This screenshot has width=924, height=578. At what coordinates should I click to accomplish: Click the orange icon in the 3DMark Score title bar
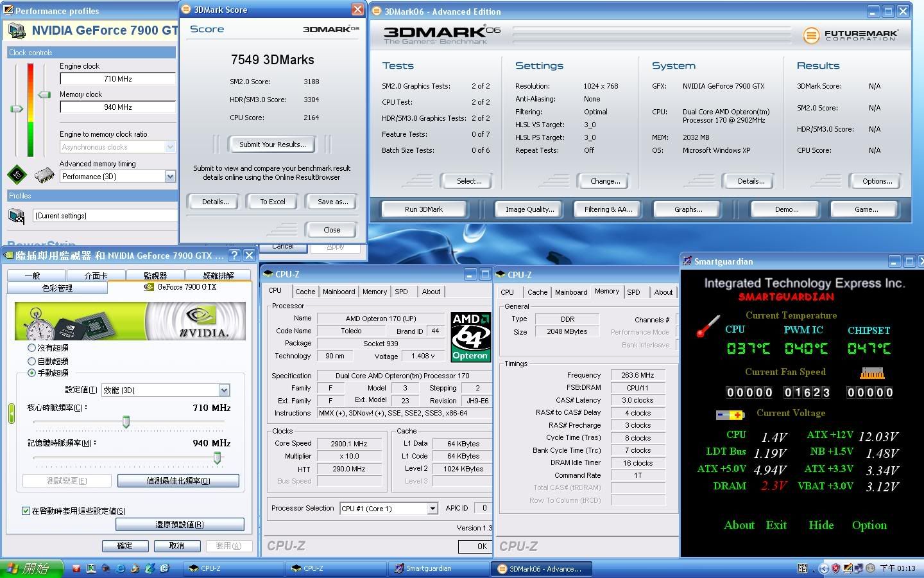(186, 10)
